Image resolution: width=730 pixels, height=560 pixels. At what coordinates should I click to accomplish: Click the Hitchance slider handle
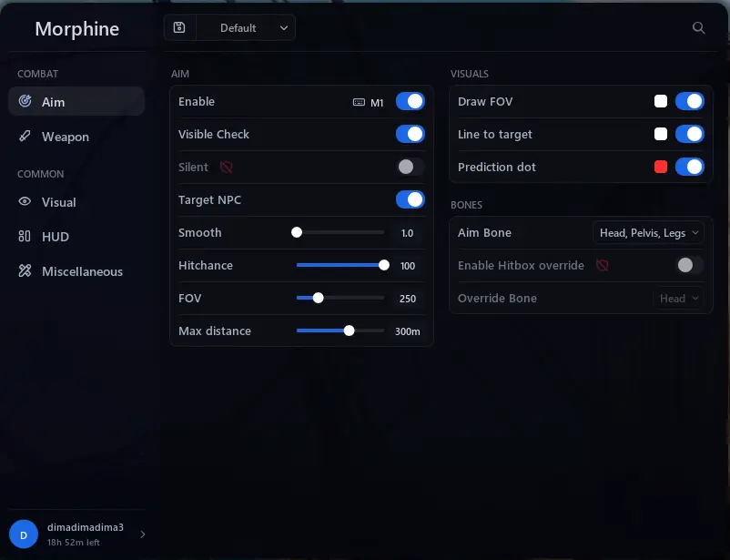tap(384, 265)
